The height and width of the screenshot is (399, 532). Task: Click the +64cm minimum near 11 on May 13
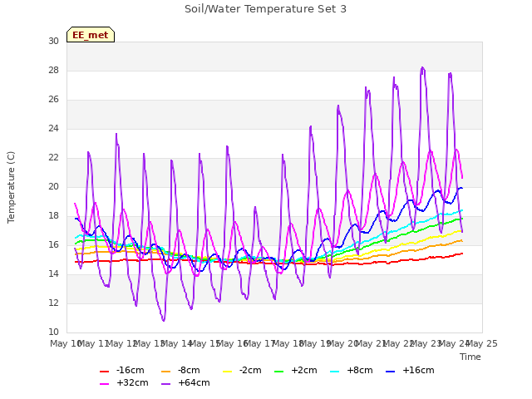[164, 320]
